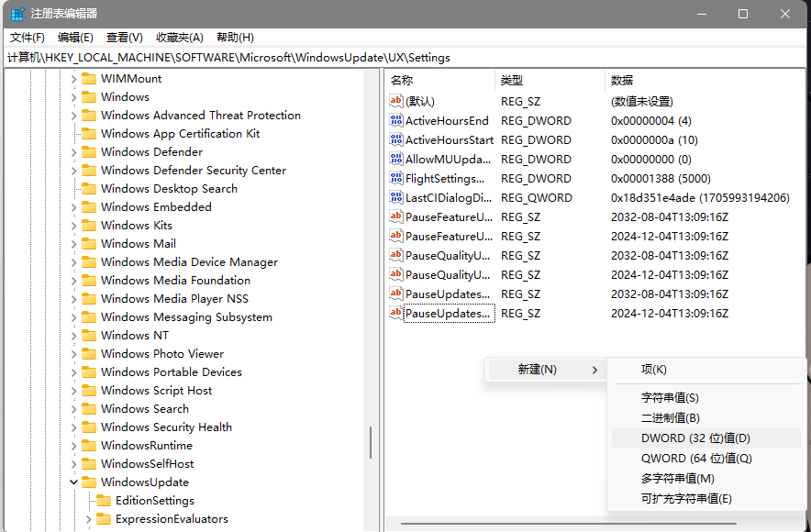Click the ActiveHoursStart DWORD value icon
The width and height of the screenshot is (811, 532).
coord(396,139)
